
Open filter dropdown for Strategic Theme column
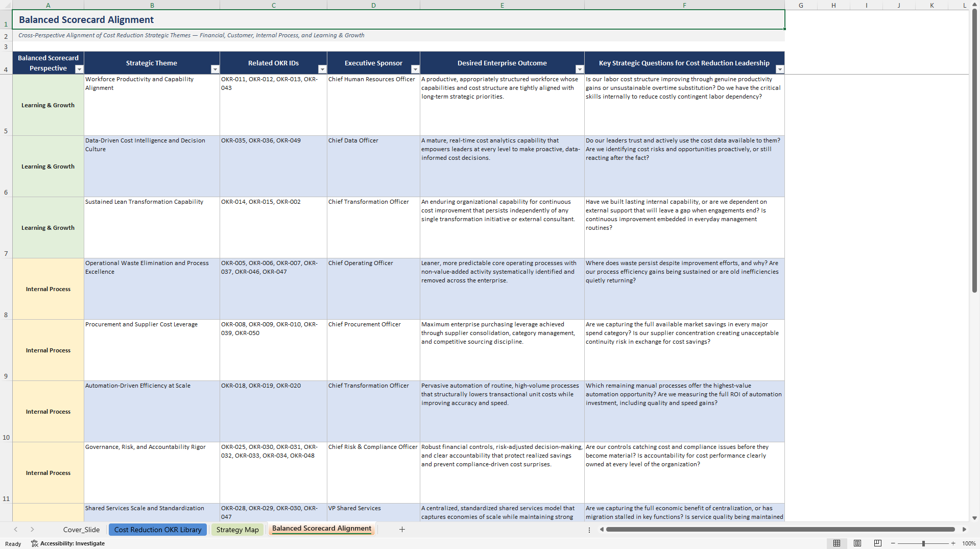pos(215,69)
